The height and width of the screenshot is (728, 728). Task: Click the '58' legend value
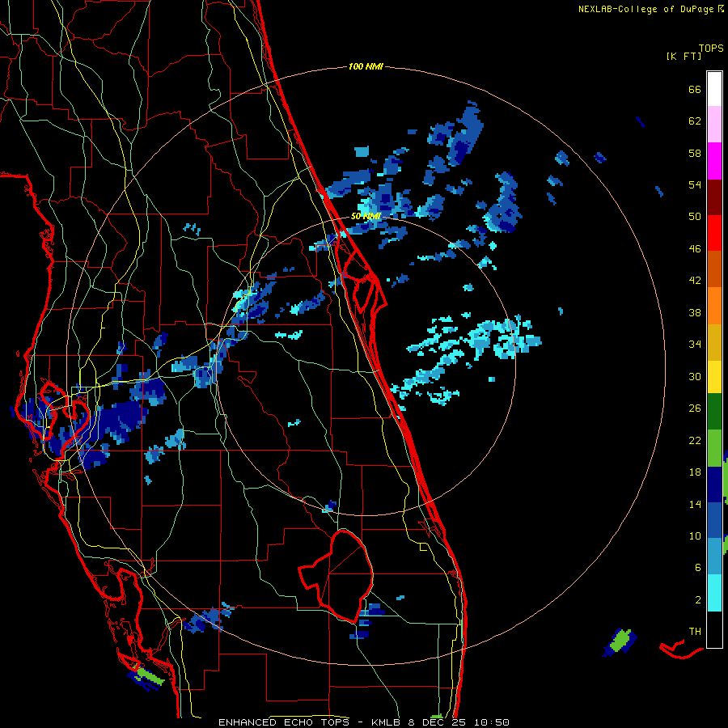coord(695,153)
